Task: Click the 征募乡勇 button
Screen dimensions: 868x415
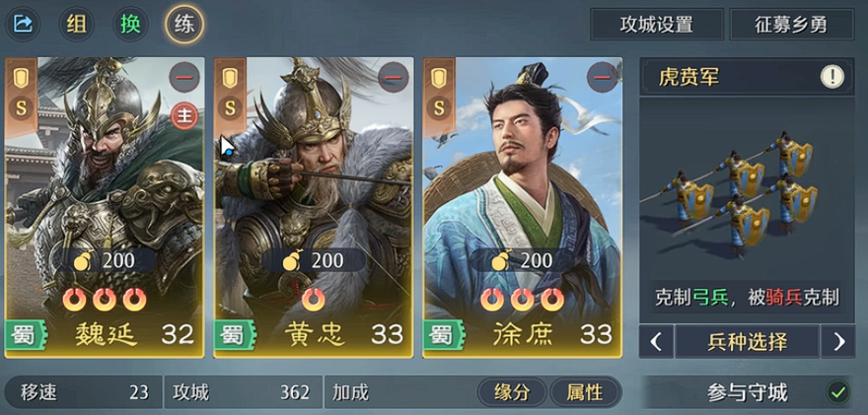Action: (792, 25)
